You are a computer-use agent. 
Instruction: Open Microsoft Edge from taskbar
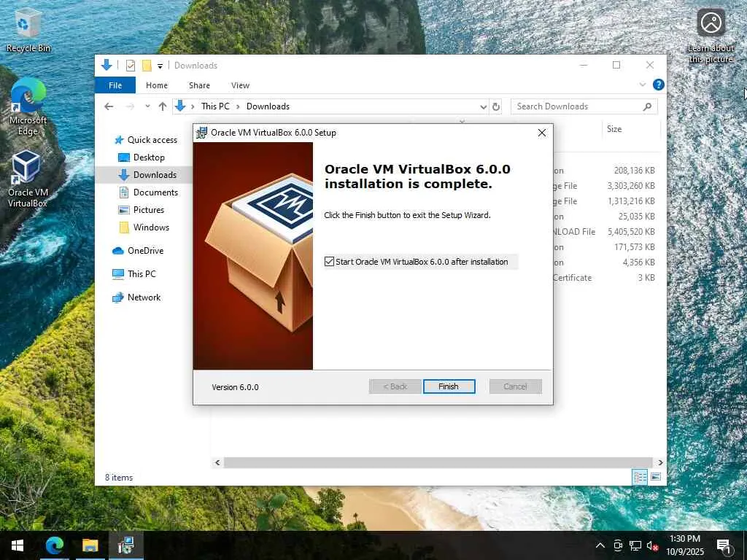coord(54,545)
